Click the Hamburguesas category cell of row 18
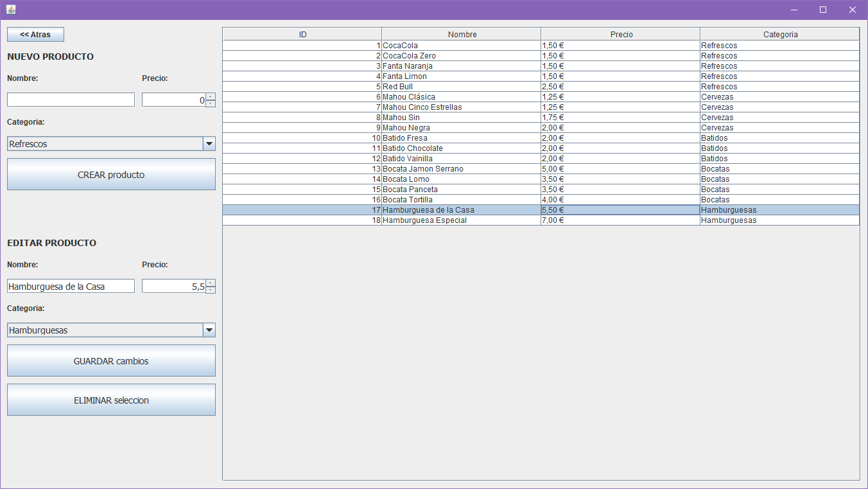This screenshot has width=868, height=489. pos(780,220)
